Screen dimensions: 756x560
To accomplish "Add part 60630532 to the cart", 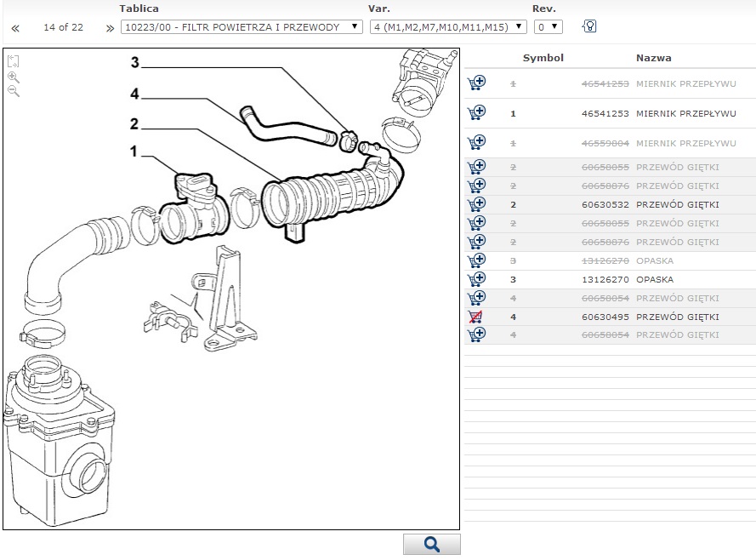I will (x=476, y=204).
